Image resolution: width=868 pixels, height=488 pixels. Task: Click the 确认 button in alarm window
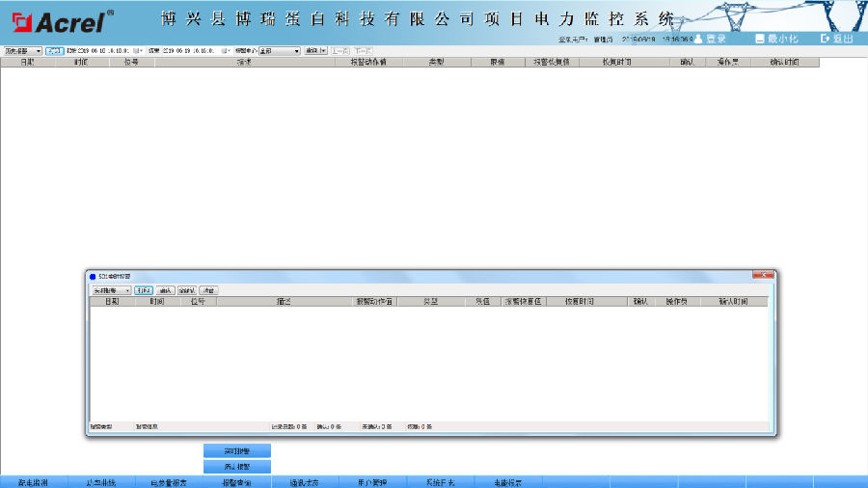[165, 290]
